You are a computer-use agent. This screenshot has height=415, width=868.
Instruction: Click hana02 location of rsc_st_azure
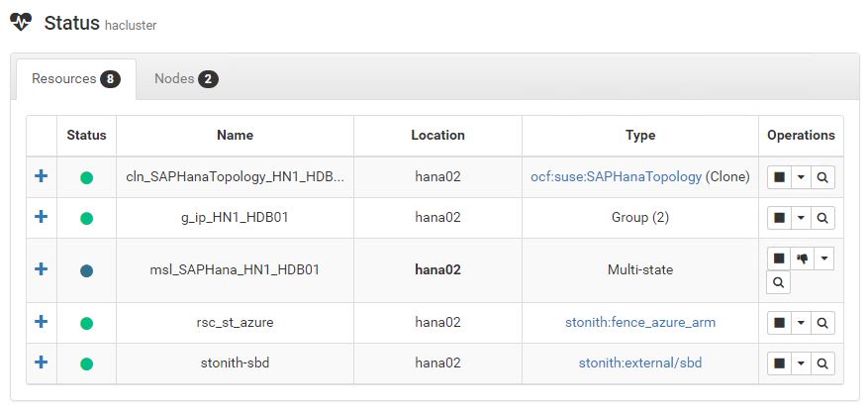pos(437,322)
